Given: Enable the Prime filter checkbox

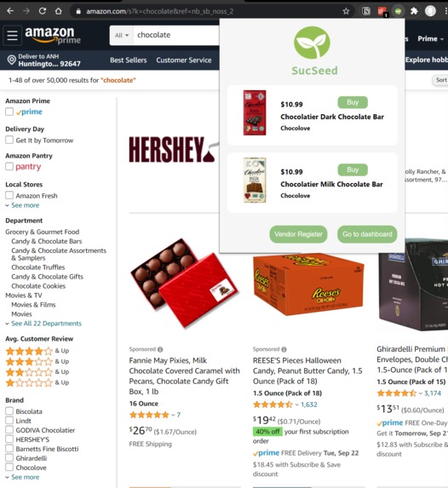Looking at the screenshot, I should [9, 112].
